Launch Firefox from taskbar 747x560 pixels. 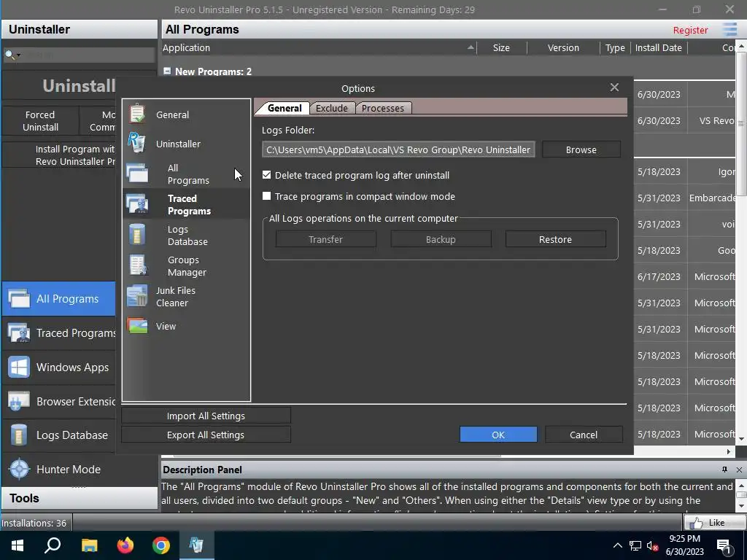click(125, 545)
